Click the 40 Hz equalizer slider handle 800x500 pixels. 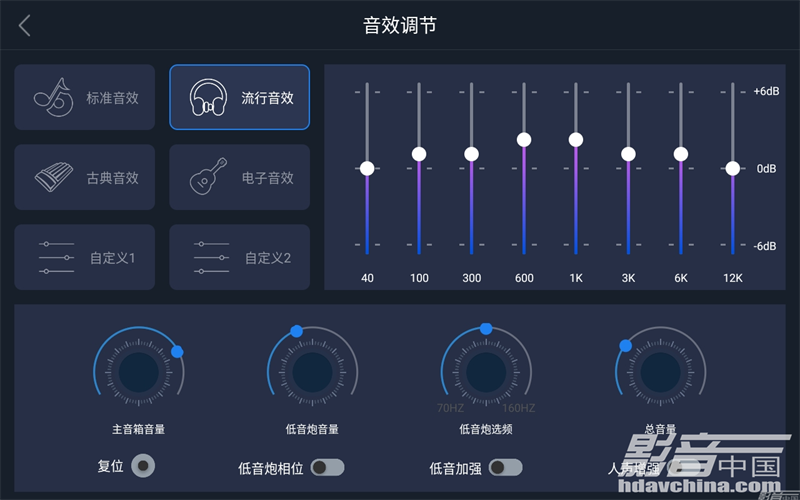[x=367, y=168]
